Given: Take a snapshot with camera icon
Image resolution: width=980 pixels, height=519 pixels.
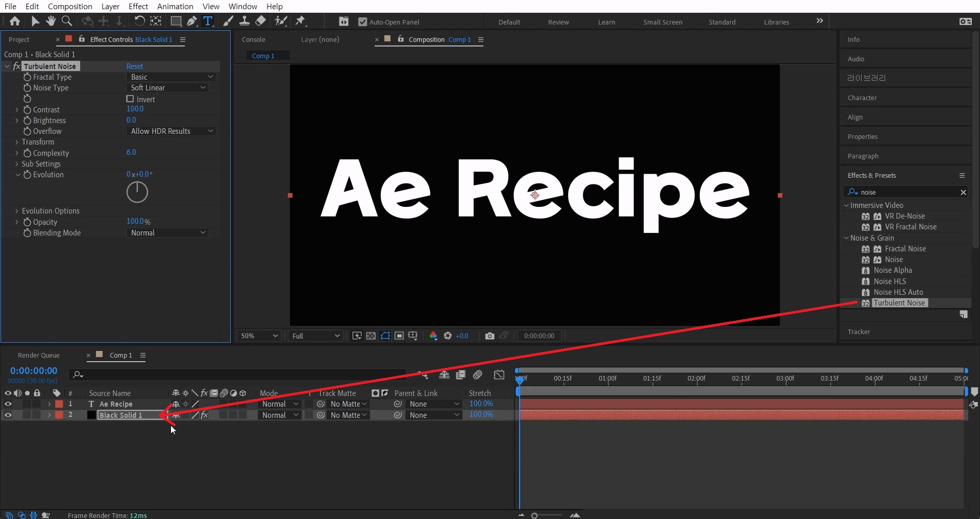Looking at the screenshot, I should pos(489,336).
